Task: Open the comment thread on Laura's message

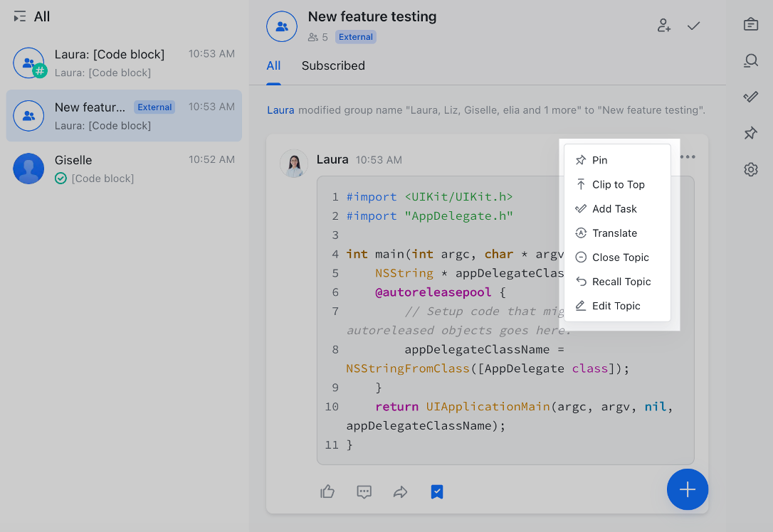Action: [x=364, y=491]
